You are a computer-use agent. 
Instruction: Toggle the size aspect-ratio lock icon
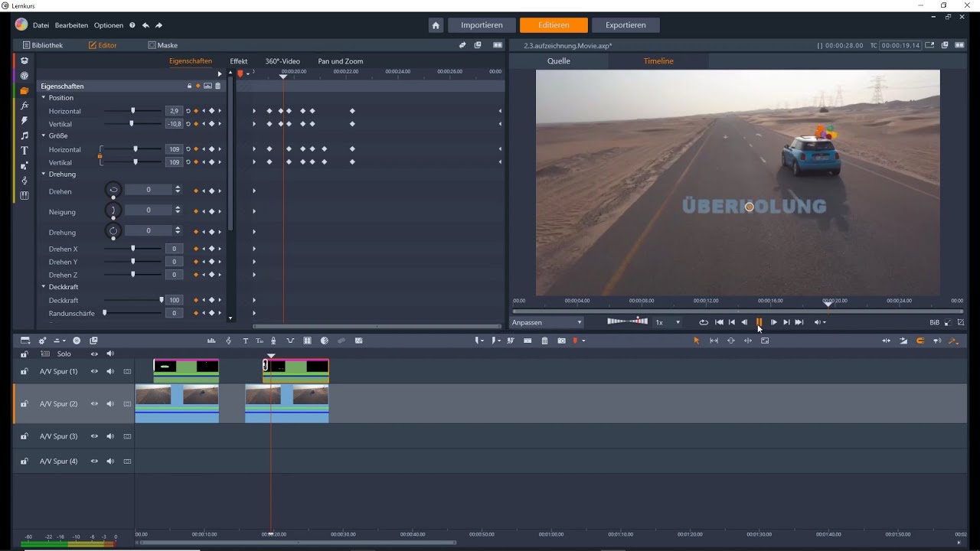point(100,156)
